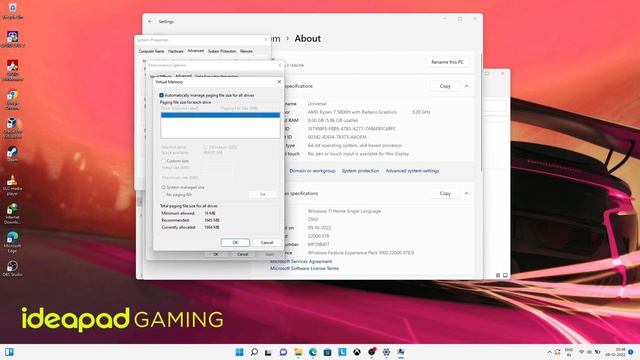Open taskbar Search magnifier
640x360 pixels.
point(254,352)
